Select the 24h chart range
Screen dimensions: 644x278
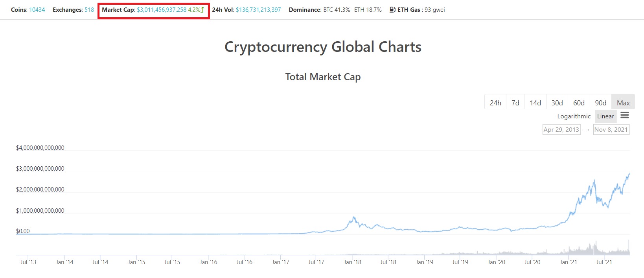click(496, 102)
